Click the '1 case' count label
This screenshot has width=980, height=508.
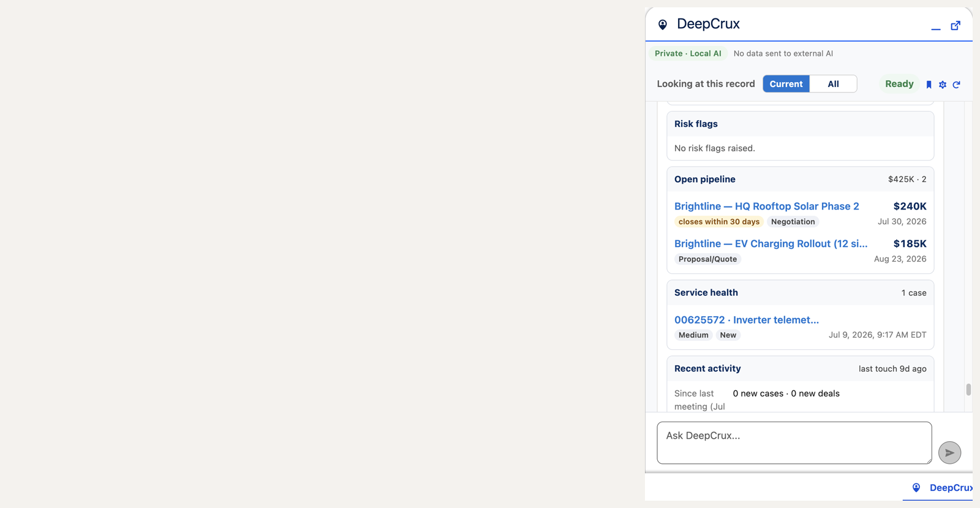[914, 293]
